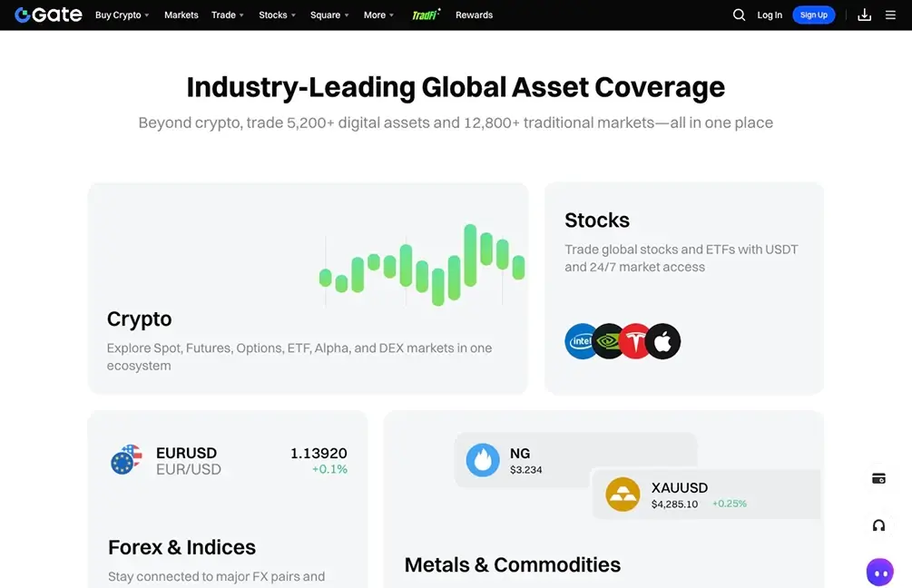Viewport: 912px width, 588px height.
Task: Open the Stocks card title
Action: (597, 220)
